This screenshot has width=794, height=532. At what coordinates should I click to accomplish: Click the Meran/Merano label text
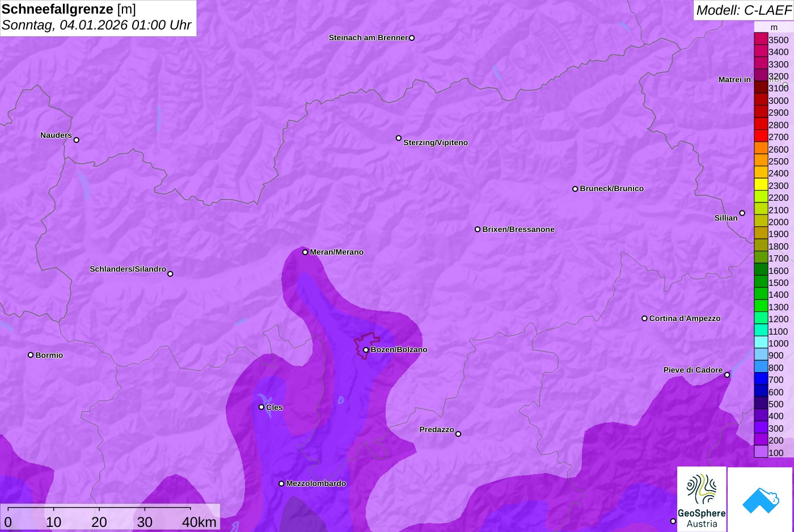[x=337, y=252]
